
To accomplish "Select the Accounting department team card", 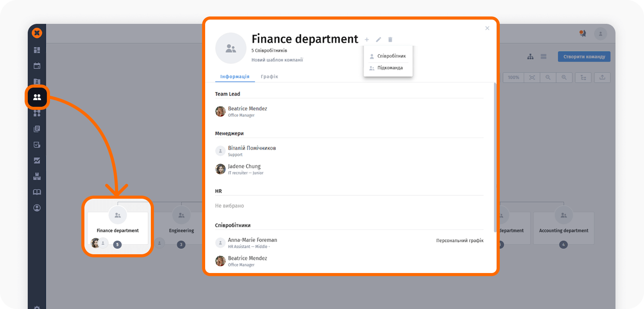I will coord(563,229).
